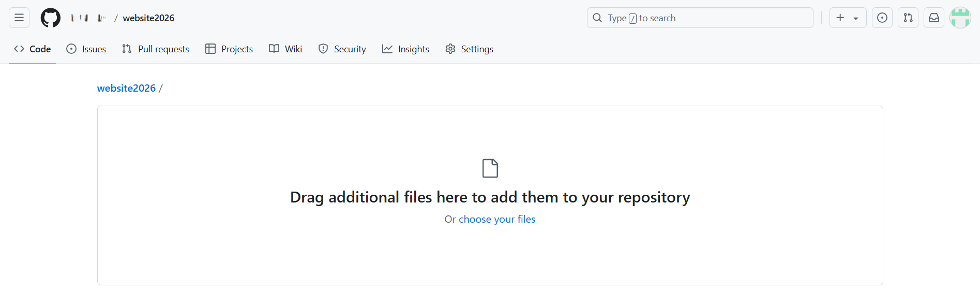Go to the repository Pull requests tab

click(156, 49)
